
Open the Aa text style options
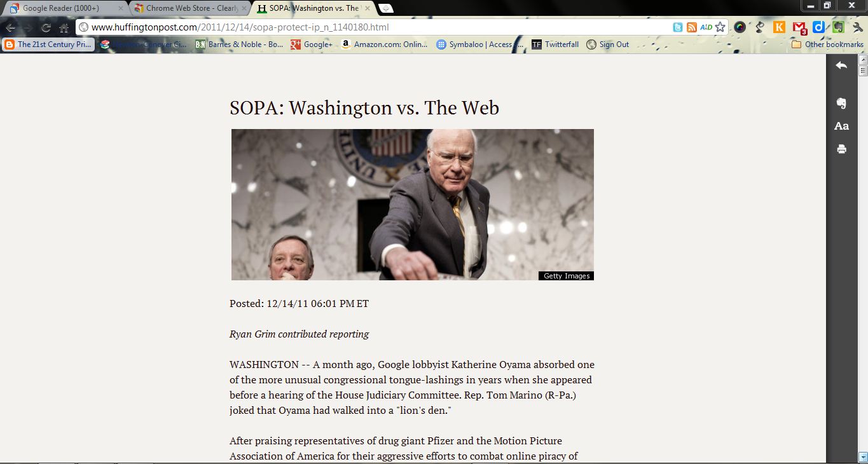pos(841,126)
